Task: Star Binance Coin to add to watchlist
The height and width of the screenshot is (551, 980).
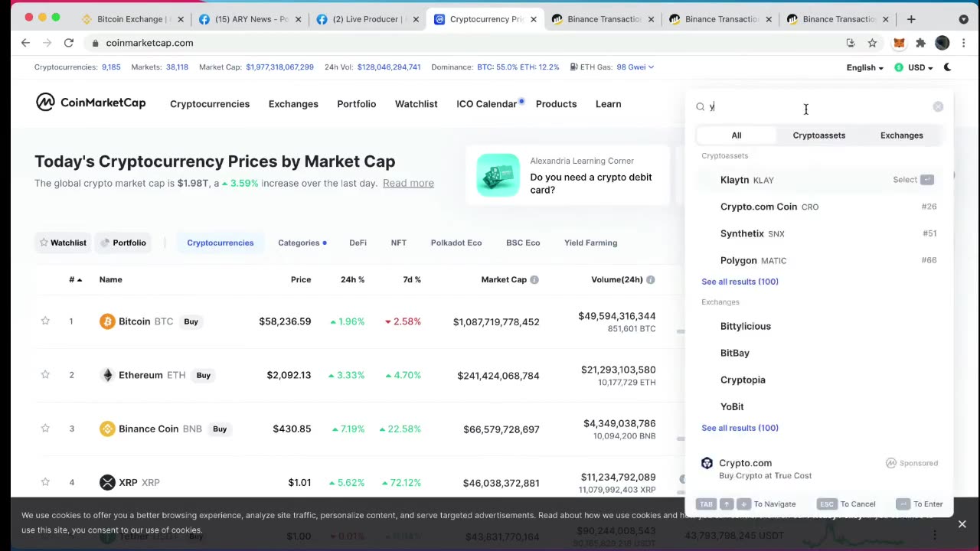Action: (x=45, y=429)
